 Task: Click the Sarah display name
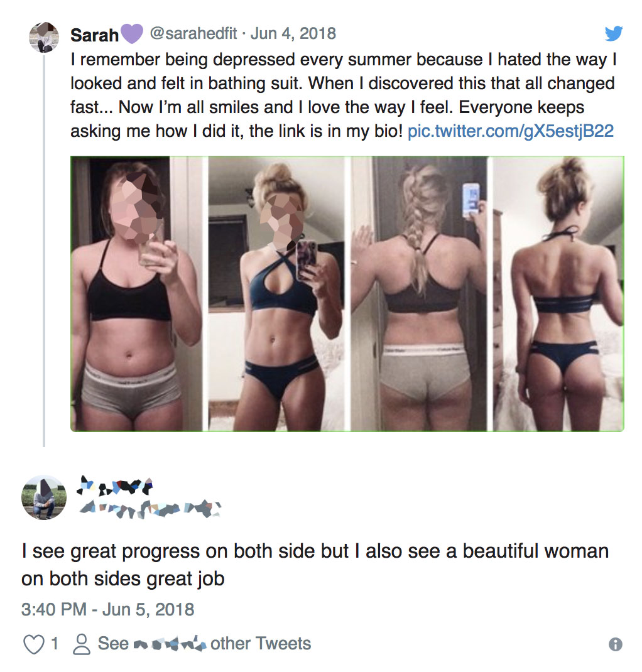pos(94,35)
